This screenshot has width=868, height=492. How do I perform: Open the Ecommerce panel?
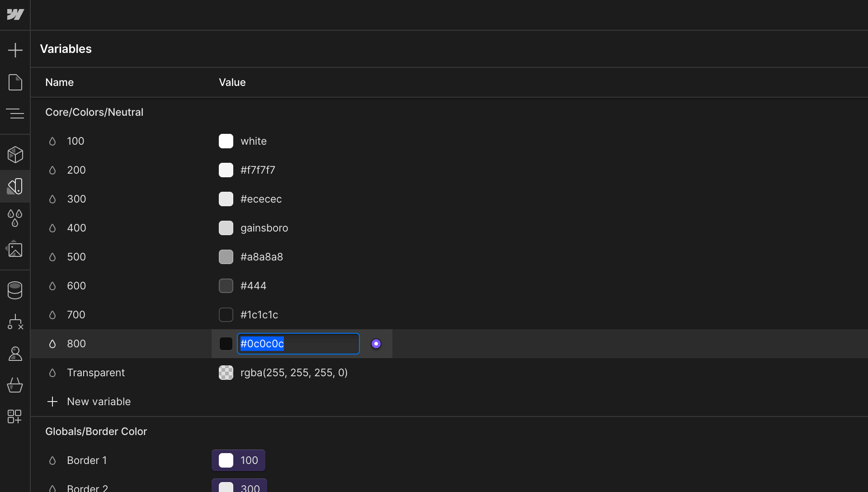(15, 385)
